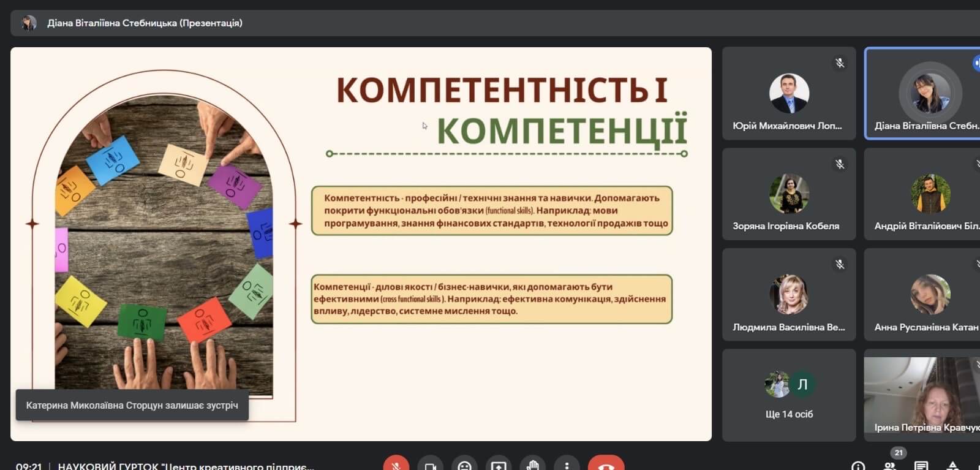980x470 pixels.
Task: Select the Юрій Михайлович participant tile
Action: (x=789, y=94)
